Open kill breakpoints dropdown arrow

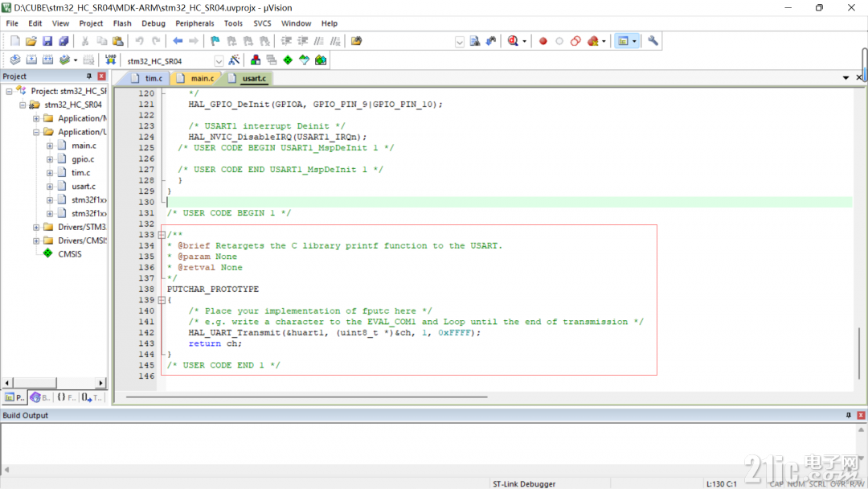pos(604,42)
